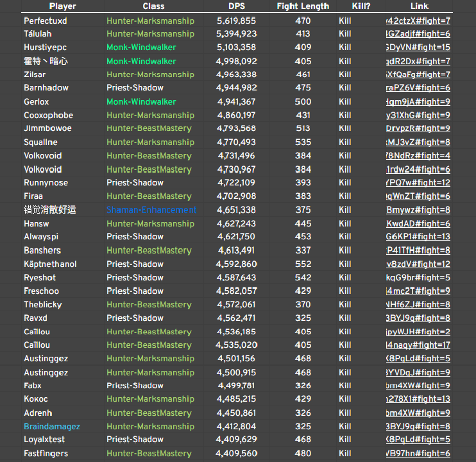Viewport: 476px width, 462px height.
Task: Select the DPS column header
Action: pos(237,6)
